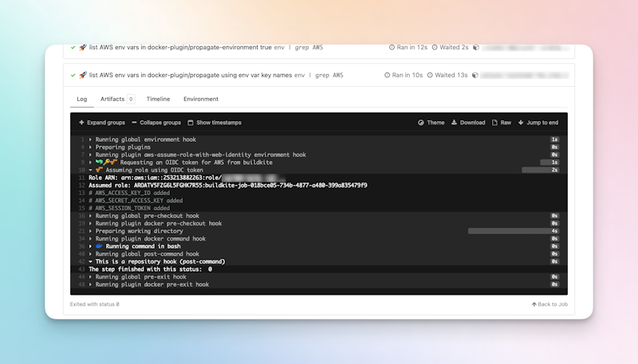Click the Artifacts count badge 0
The image size is (638, 364).
[131, 99]
